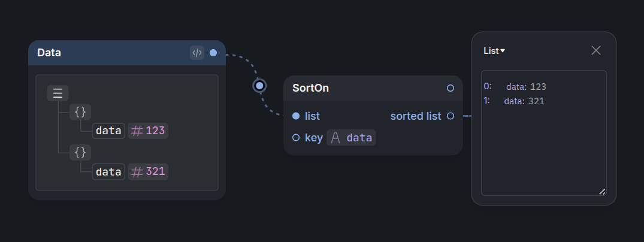Select the second object braces icon

[80, 152]
